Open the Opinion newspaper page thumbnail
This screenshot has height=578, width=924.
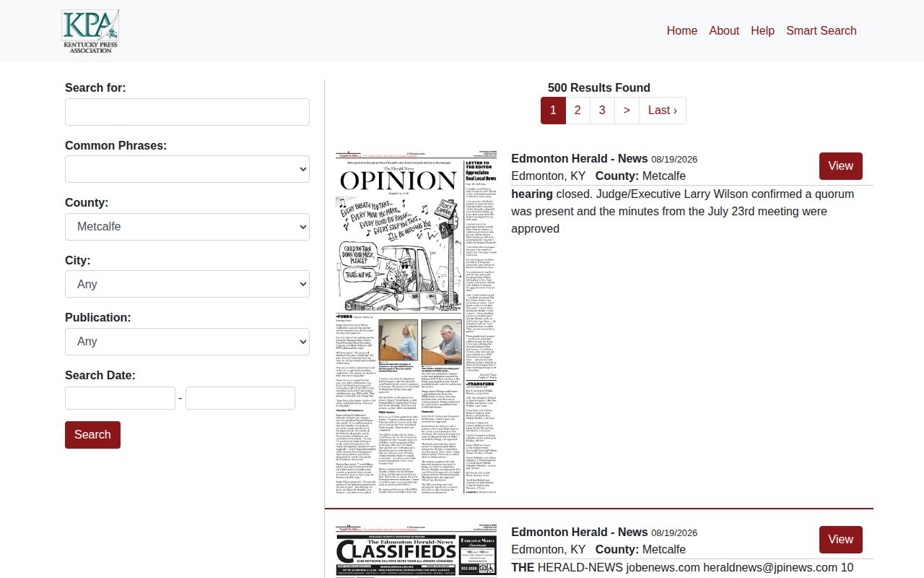pyautogui.click(x=417, y=323)
